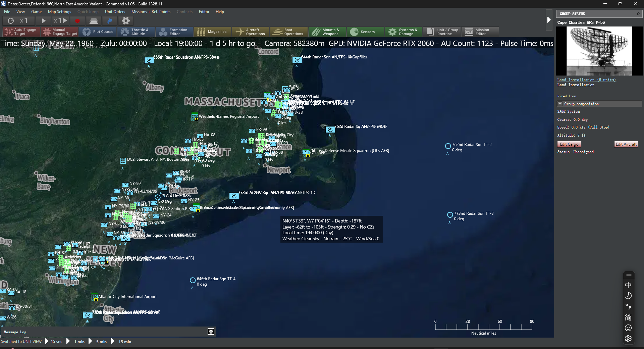Image resolution: width=644 pixels, height=349 pixels.
Task: Click the IME moon half-width icon
Action: [x=628, y=296]
